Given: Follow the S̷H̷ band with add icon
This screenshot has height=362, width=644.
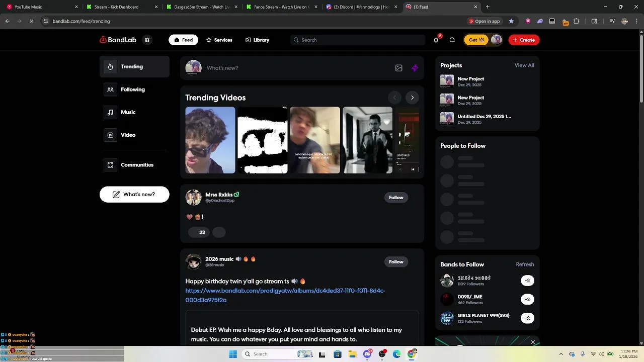Looking at the screenshot, I should click(x=527, y=281).
